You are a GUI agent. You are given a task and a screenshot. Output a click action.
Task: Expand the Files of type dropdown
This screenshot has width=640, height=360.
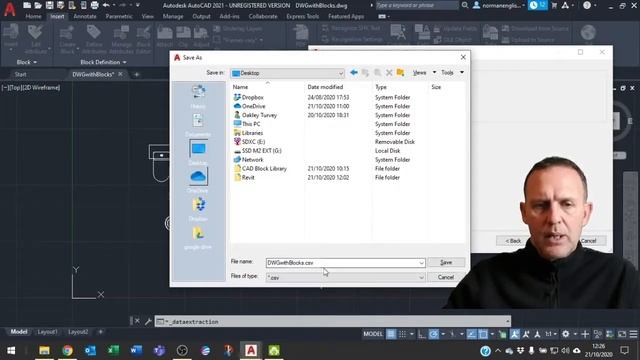pos(421,278)
